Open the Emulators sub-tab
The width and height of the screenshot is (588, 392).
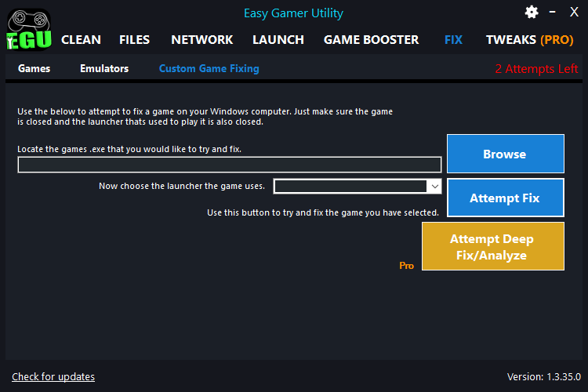pos(104,69)
